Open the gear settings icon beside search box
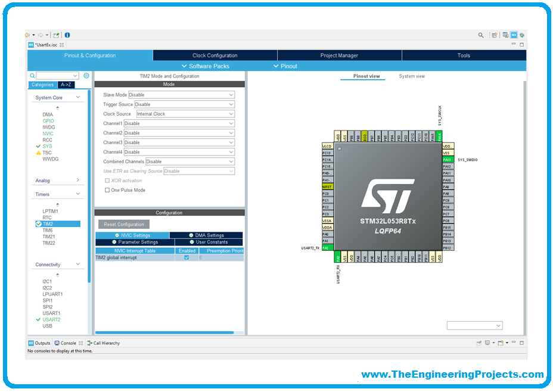 [x=86, y=76]
